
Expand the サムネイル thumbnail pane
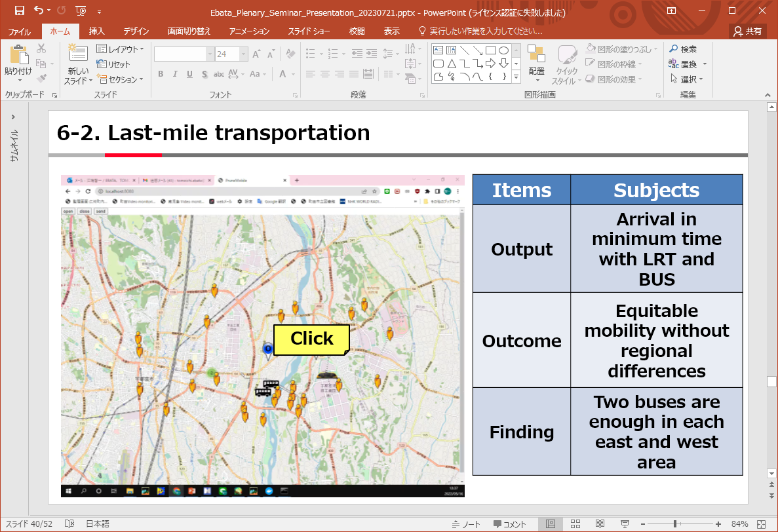pos(13,117)
